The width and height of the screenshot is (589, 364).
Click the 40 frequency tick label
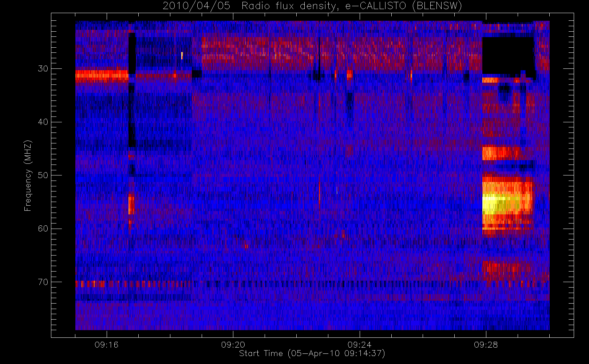point(43,122)
